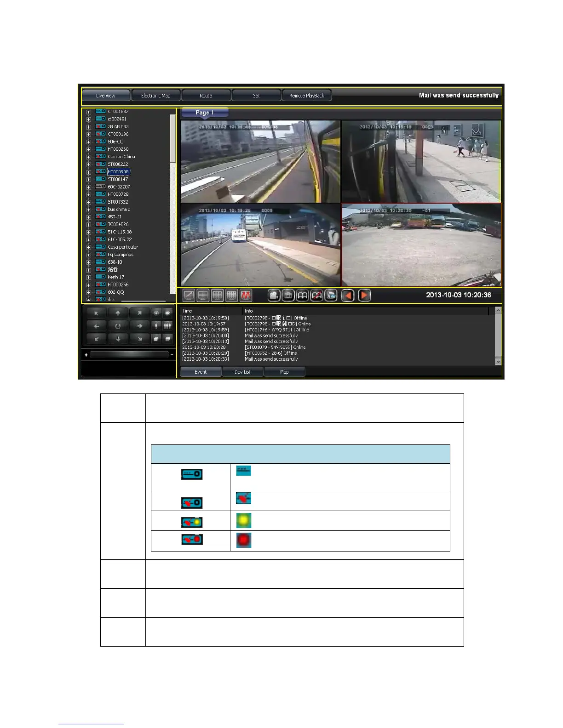The width and height of the screenshot is (563, 728).
Task: Click the PTZ speed slider bar
Action: [x=129, y=355]
